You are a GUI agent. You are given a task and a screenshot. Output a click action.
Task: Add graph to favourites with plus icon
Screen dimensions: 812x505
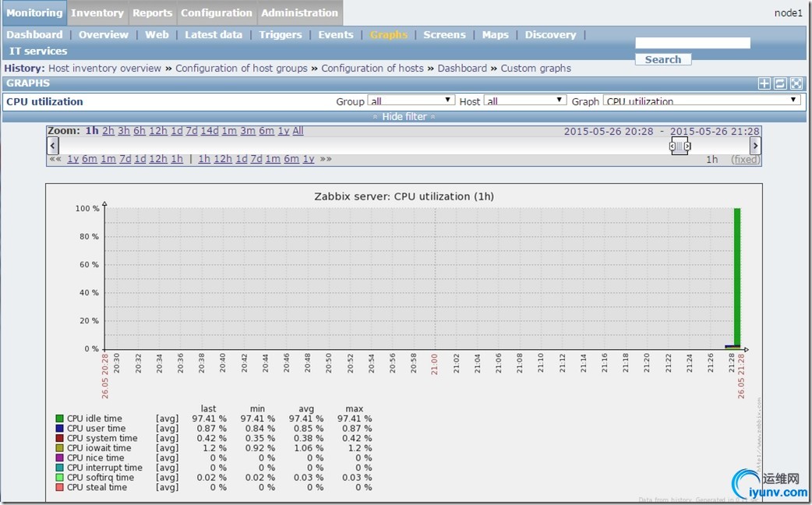point(764,83)
